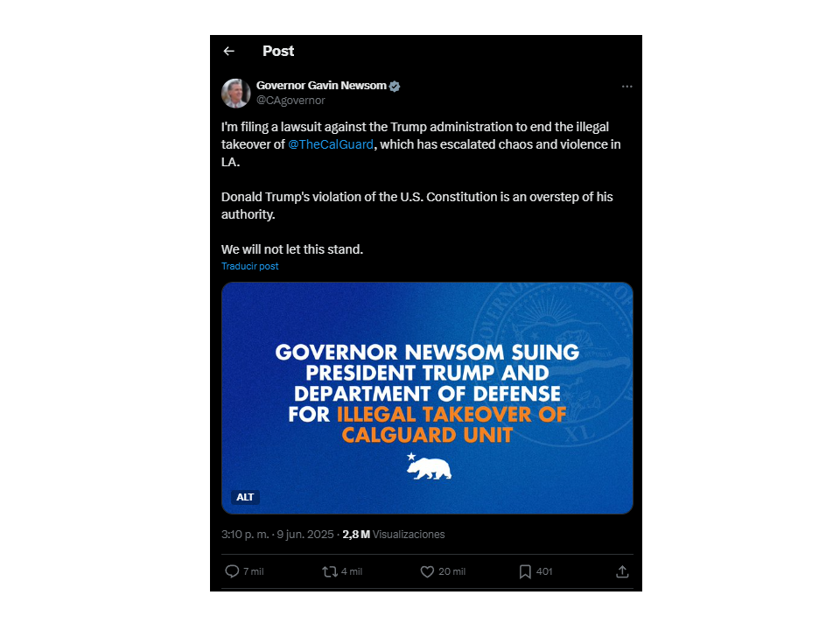Share the post via upload icon
The image size is (840, 630).
[x=622, y=571]
